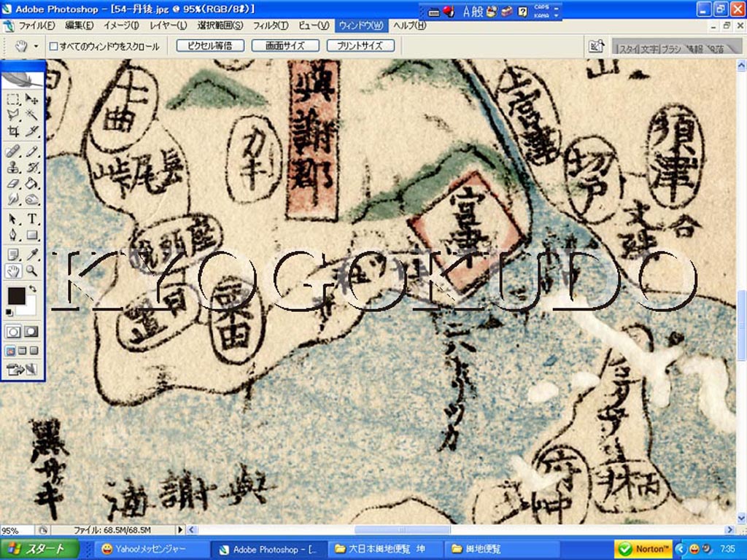This screenshot has width=747, height=560.
Task: Click the horizontal scrollbar thumb
Action: [x=402, y=529]
